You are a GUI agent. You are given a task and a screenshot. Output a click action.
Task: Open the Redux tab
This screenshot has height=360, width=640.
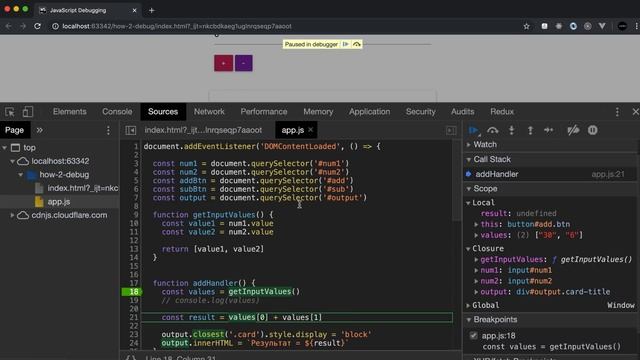502,112
